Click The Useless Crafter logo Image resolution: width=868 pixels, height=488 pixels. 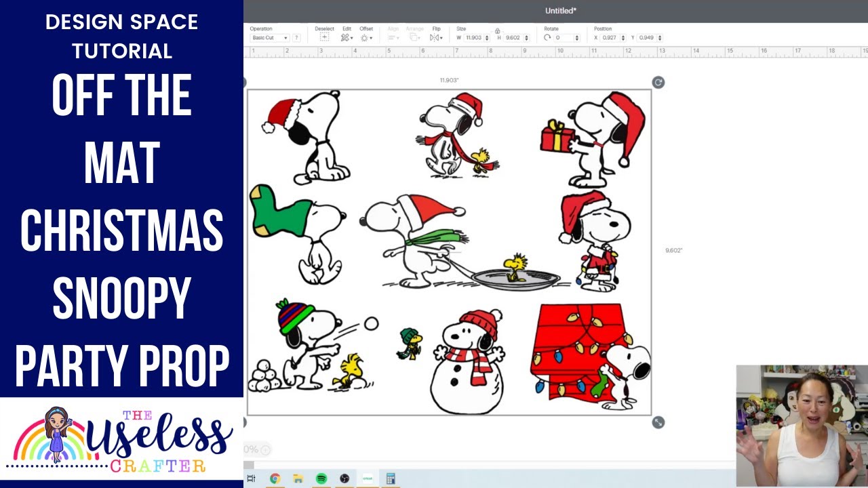tap(121, 442)
